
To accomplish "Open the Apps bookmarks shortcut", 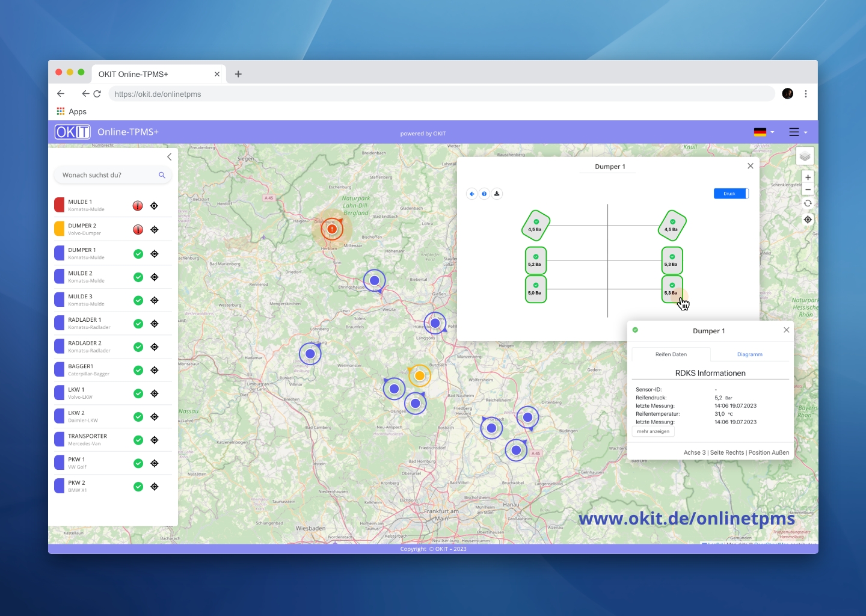I will click(72, 111).
